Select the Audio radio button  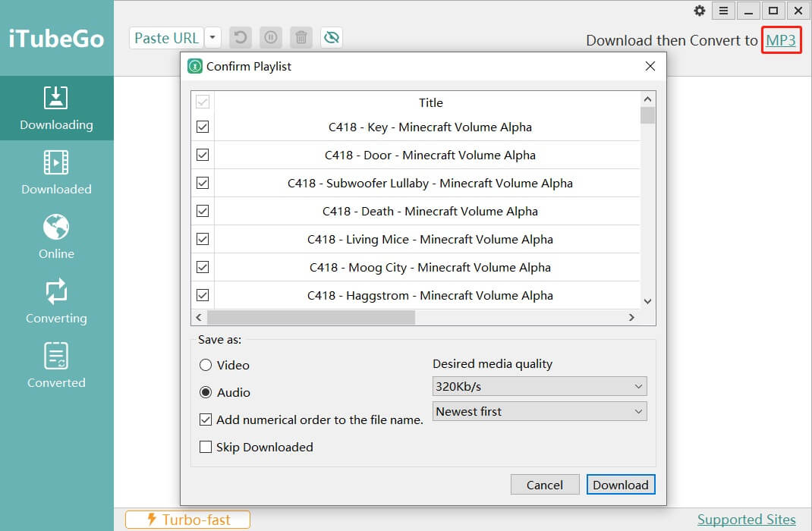206,392
